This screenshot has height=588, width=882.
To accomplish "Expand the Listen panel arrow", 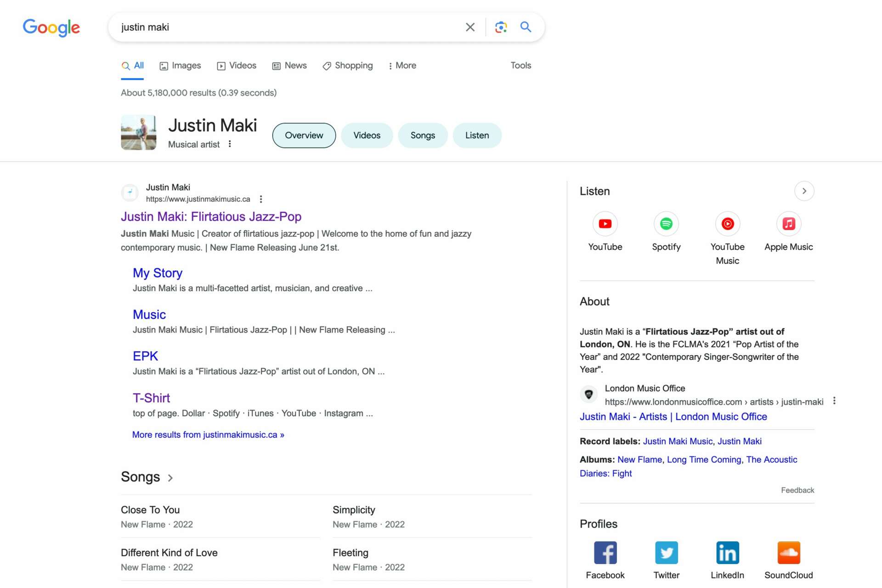I will (804, 191).
